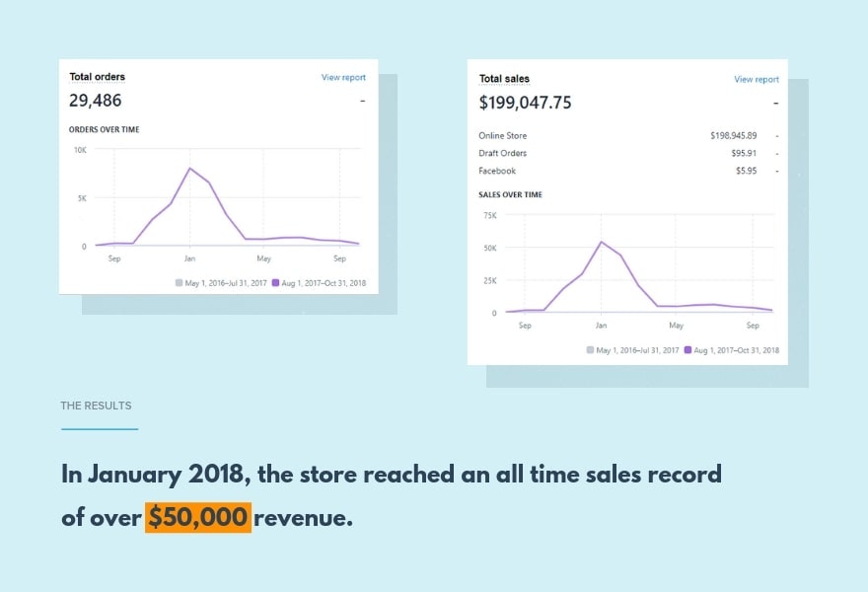868x592 pixels.
Task: Click the gray legend swatch in orders chart
Action: coord(179,282)
